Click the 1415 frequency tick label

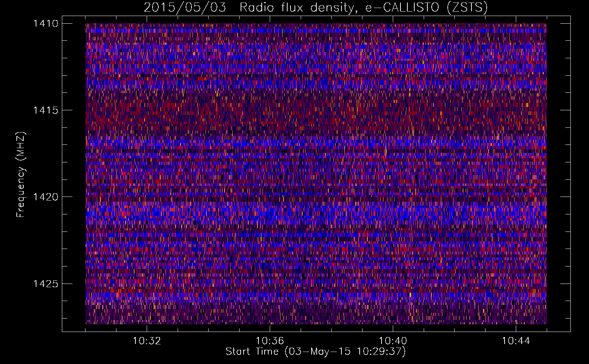coord(46,110)
